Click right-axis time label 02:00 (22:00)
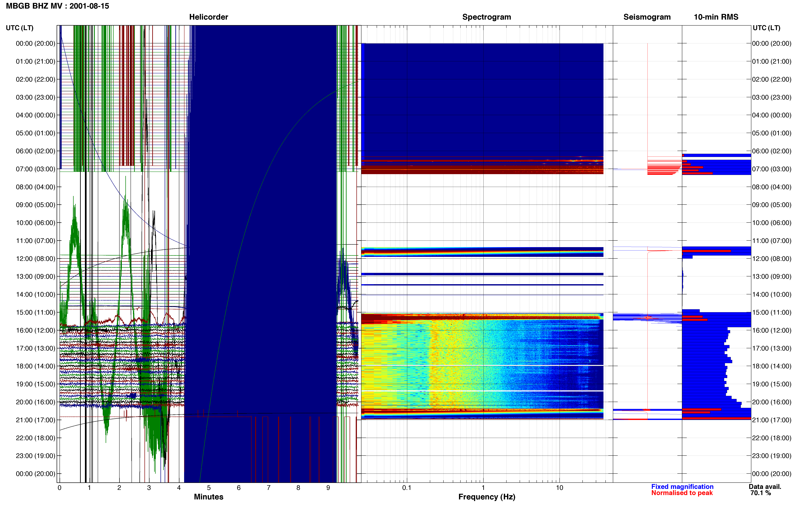This screenshot has height=508, width=812. coord(772,79)
